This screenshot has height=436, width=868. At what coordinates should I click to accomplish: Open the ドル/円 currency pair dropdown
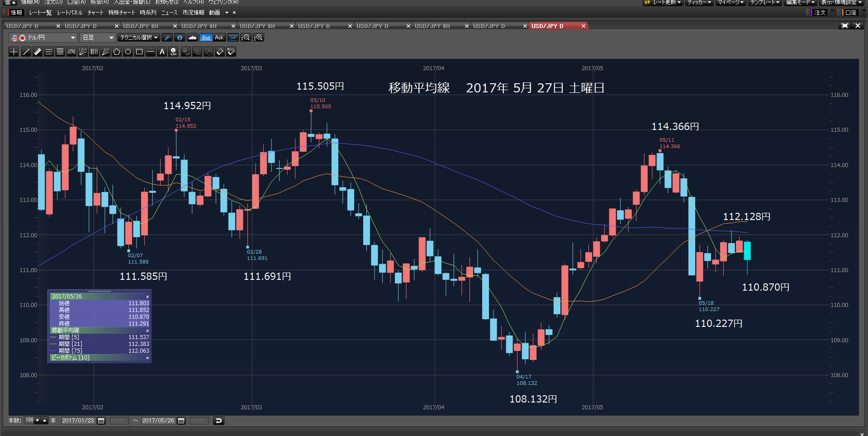[43, 38]
